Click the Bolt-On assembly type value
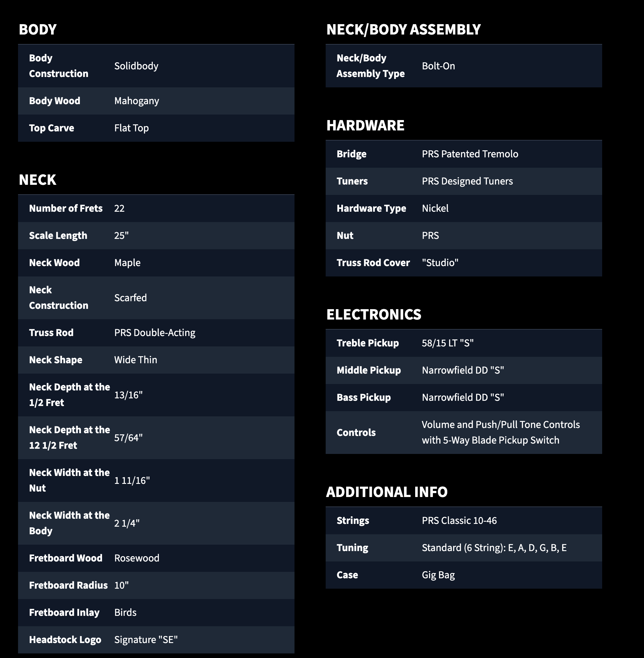The width and height of the screenshot is (644, 658). pyautogui.click(x=438, y=66)
